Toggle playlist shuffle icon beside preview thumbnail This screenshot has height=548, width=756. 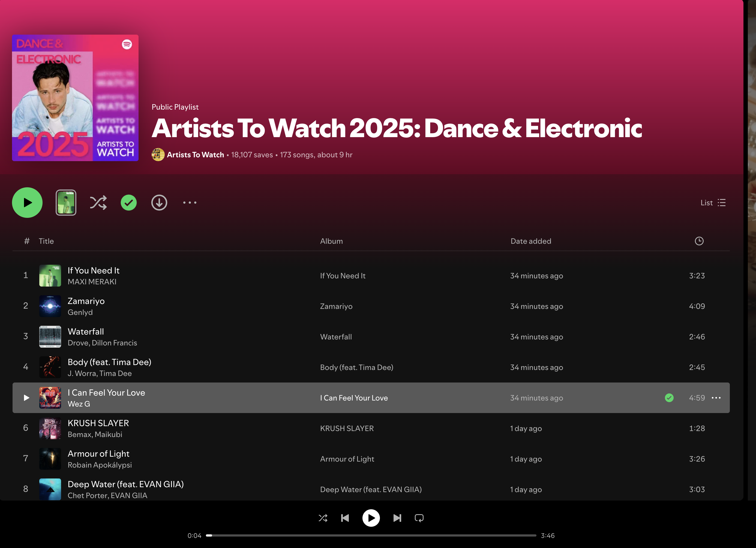point(98,203)
